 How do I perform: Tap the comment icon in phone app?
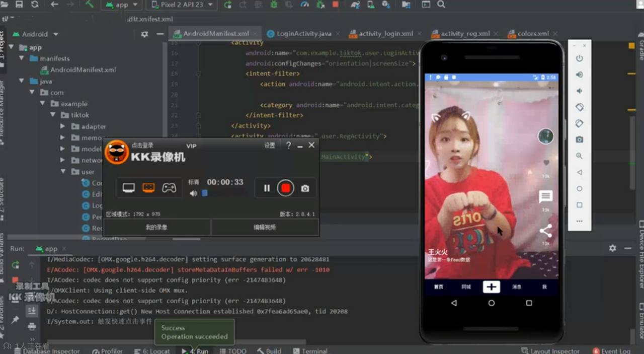(545, 196)
